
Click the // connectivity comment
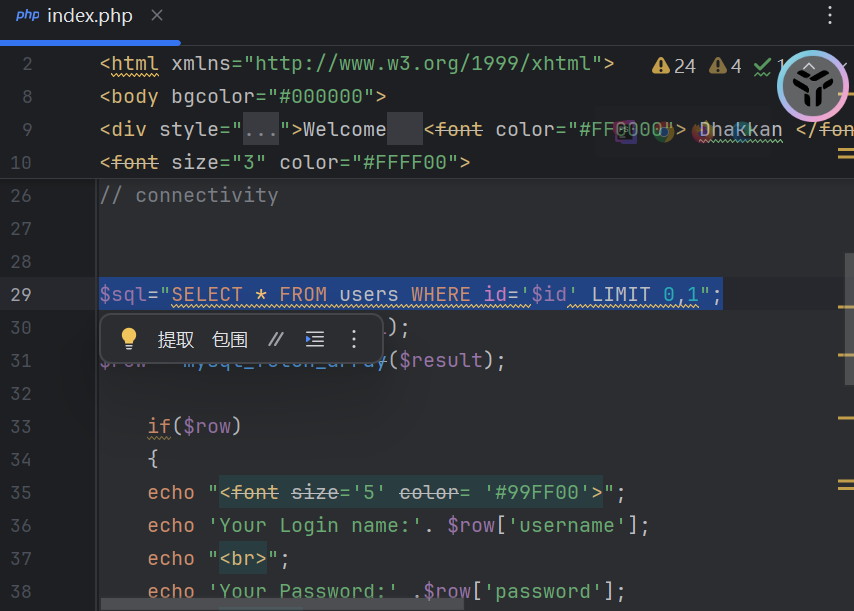tap(188, 195)
